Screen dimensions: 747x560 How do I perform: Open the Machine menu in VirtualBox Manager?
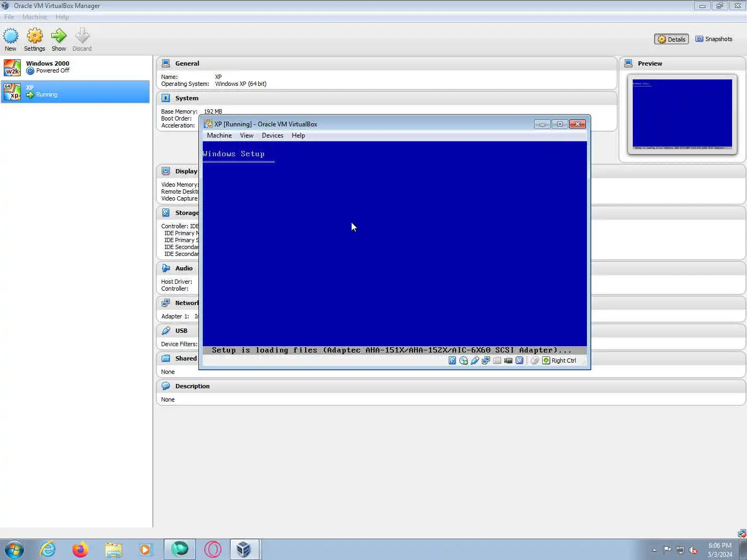coord(35,17)
